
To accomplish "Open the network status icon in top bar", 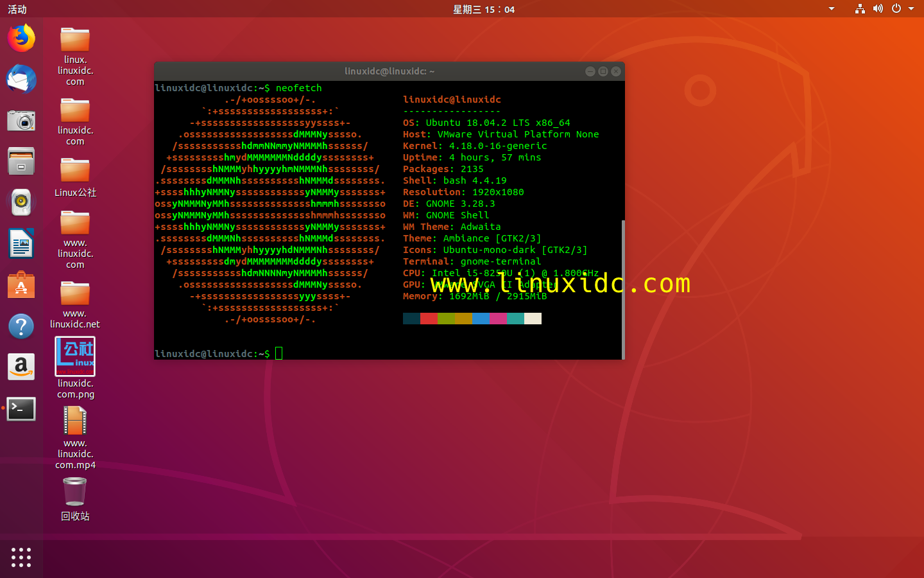I will [860, 9].
